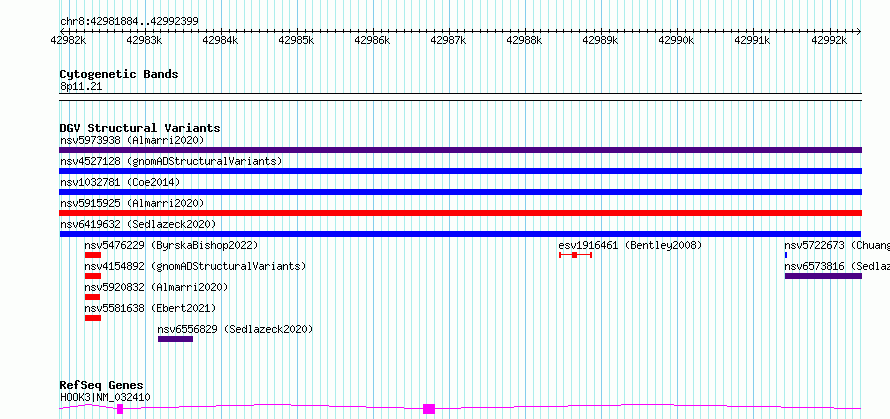Open nsv4527128 (gnomADStructuralVariants) label
Image resolution: width=890 pixels, height=419 pixels.
171,161
